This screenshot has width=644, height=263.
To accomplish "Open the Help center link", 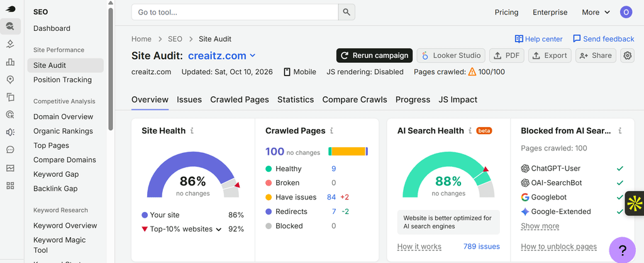I will click(538, 39).
